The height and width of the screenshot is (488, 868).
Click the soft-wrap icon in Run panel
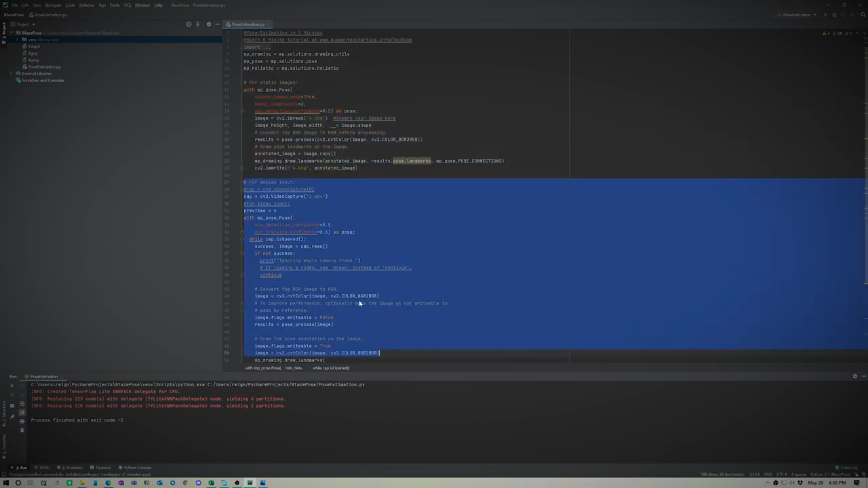coord(22,405)
